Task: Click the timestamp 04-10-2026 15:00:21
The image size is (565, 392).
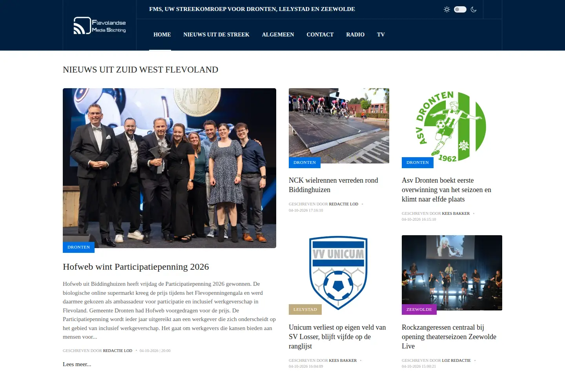Action: tap(419, 366)
